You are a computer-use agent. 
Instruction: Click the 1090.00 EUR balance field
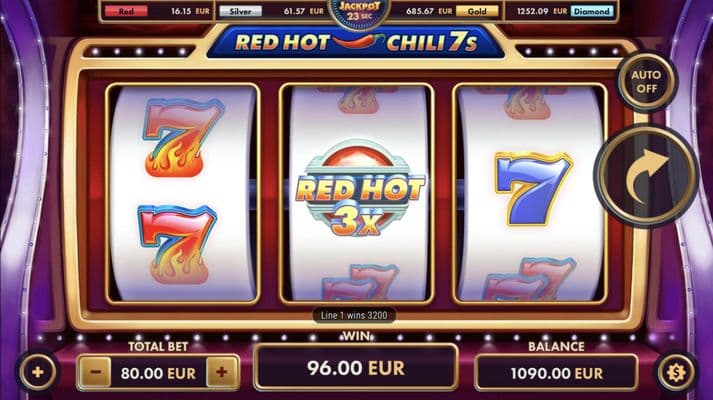(556, 373)
